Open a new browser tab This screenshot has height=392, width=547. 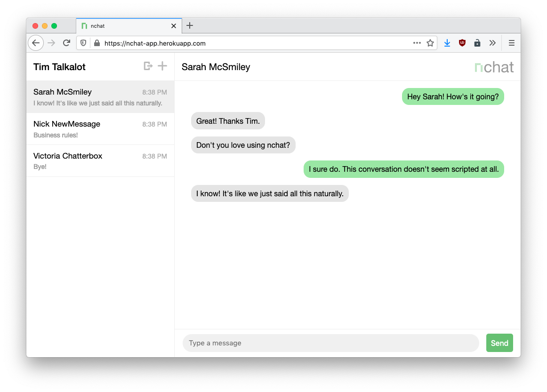pos(189,25)
